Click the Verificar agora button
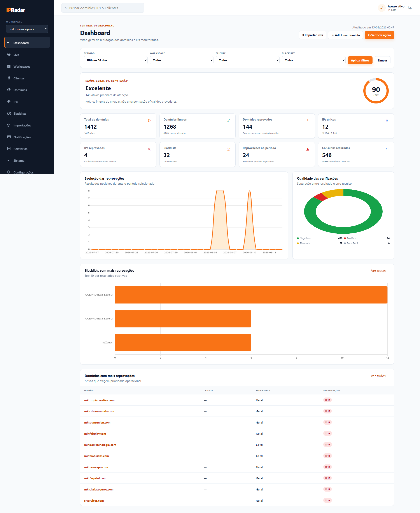Screen dimensions: 420x513 379,35
